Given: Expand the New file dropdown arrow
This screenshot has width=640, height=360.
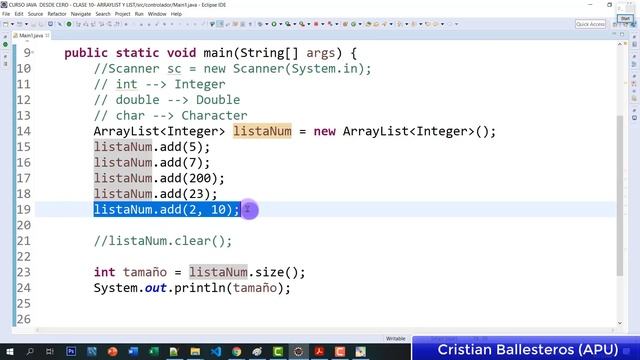Looking at the screenshot, I should 12,24.
